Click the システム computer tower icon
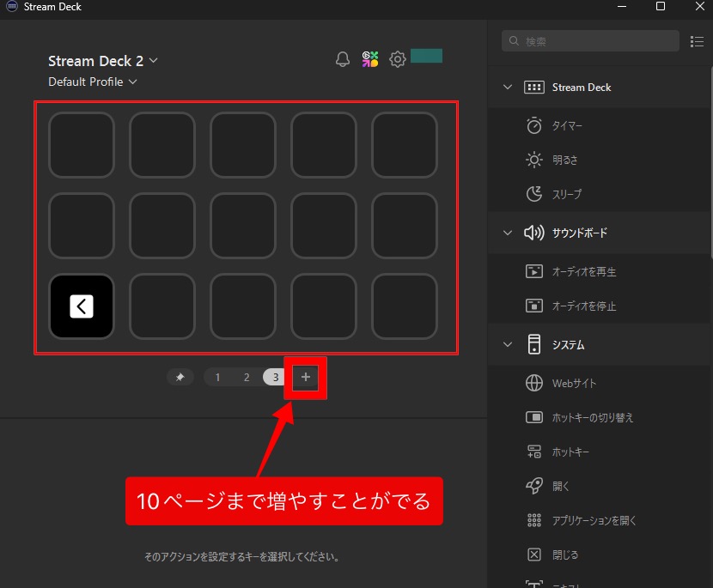Viewport: 713px width, 588px height. 534,344
